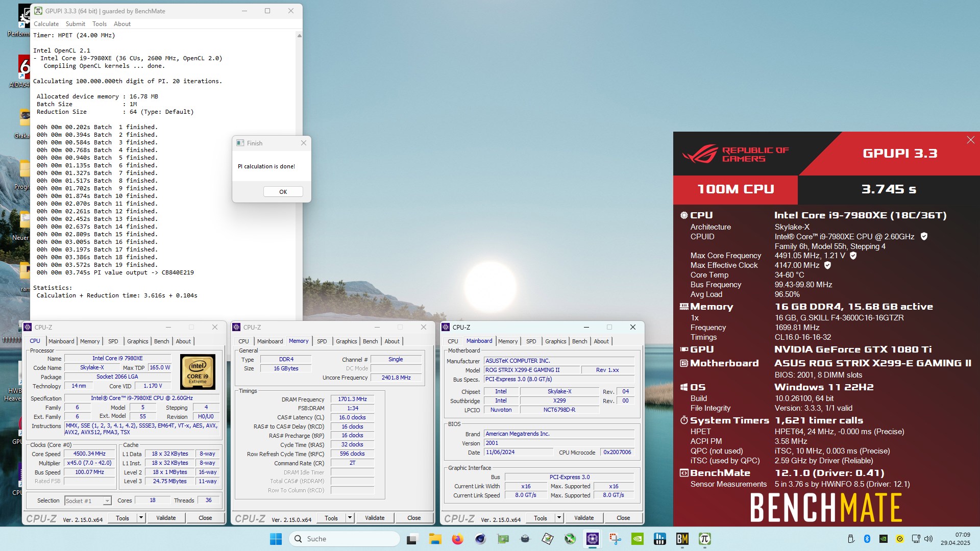Image resolution: width=980 pixels, height=551 pixels.
Task: Click OK in the Finish dialog
Action: tap(283, 192)
